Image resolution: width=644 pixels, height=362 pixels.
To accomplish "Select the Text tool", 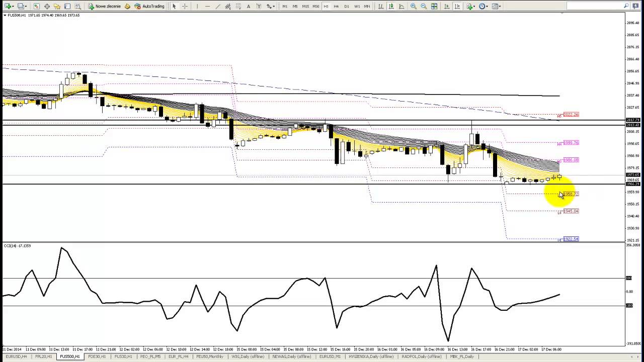I will tap(249, 6).
